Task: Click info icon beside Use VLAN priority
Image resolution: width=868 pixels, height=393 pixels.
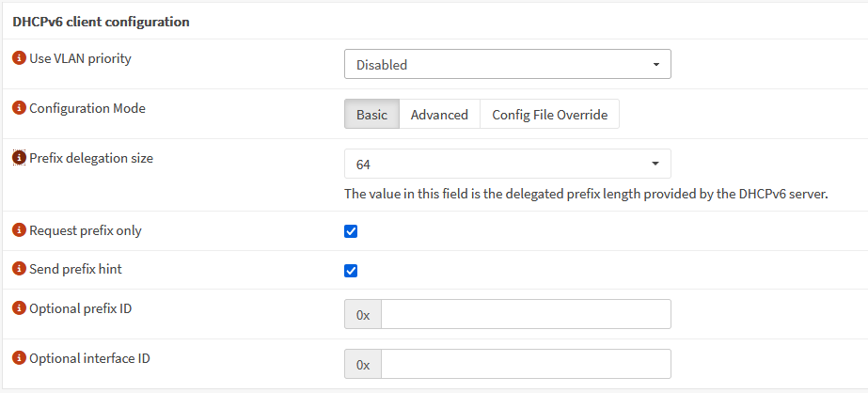Action: point(19,59)
